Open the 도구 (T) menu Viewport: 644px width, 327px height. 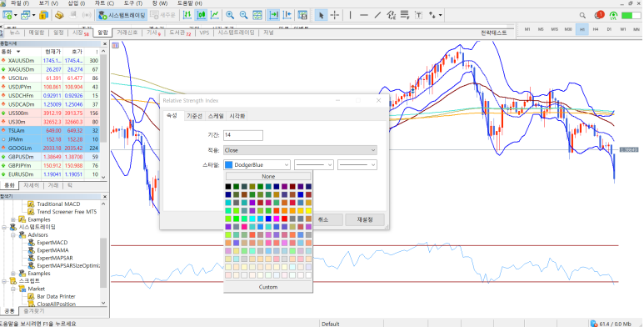132,3
